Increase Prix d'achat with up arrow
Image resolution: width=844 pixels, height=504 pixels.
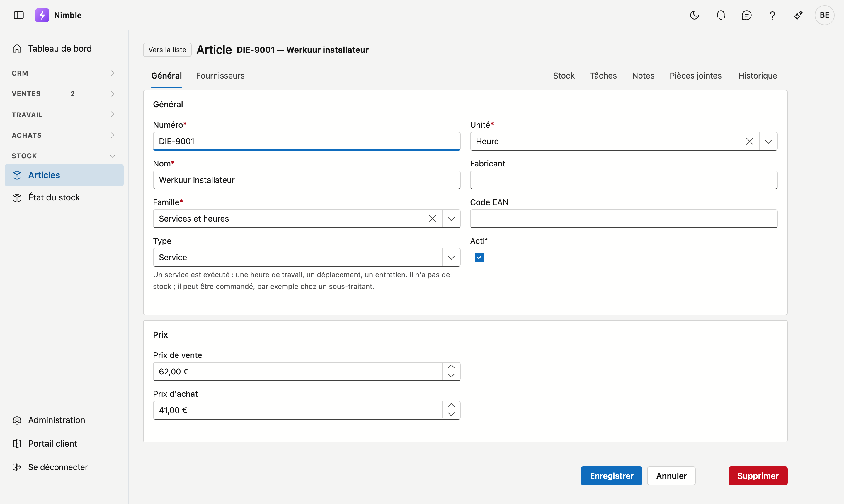click(x=451, y=406)
